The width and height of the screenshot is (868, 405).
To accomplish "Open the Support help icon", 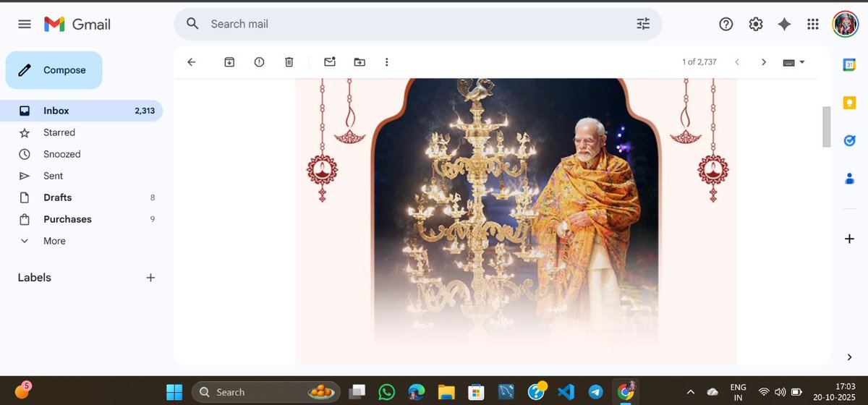I will click(726, 24).
